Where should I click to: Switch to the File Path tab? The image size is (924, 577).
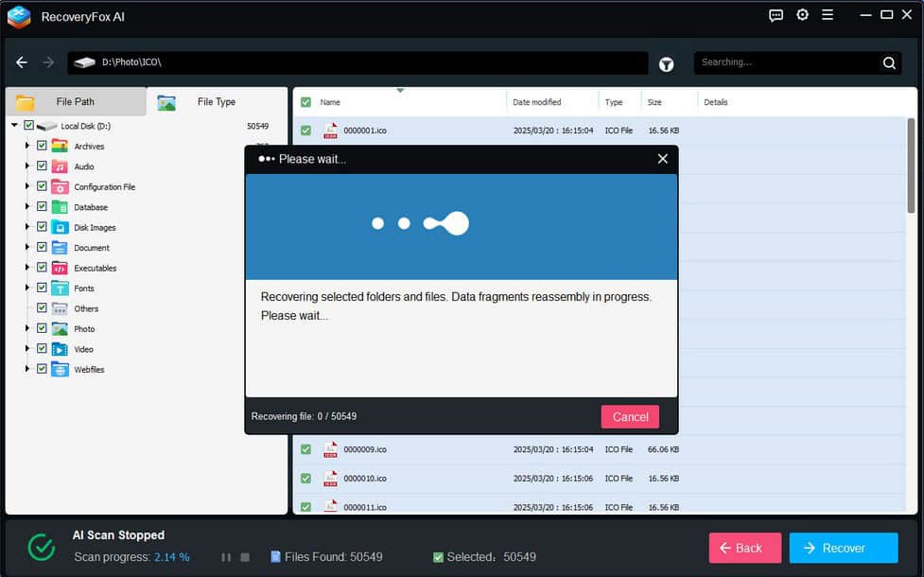[x=75, y=102]
